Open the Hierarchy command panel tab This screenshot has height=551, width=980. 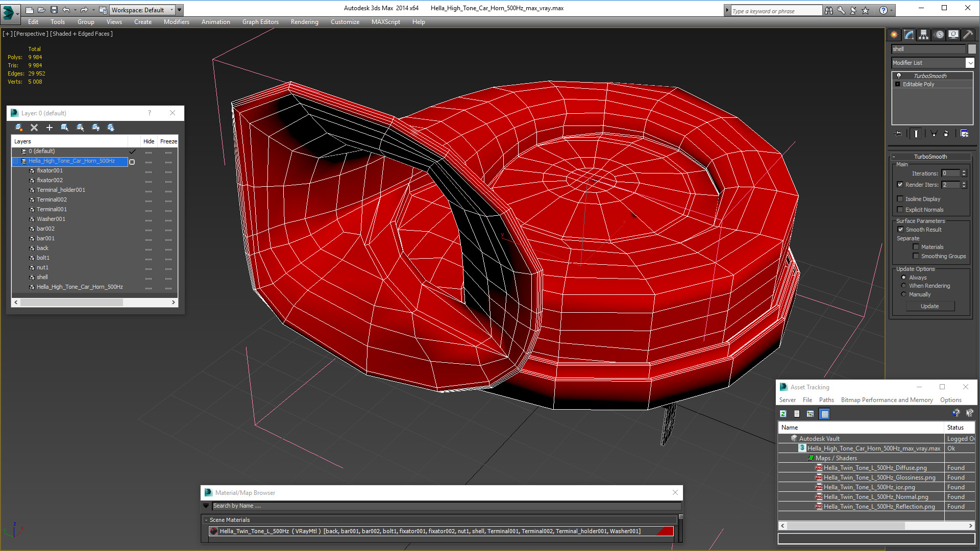[923, 35]
